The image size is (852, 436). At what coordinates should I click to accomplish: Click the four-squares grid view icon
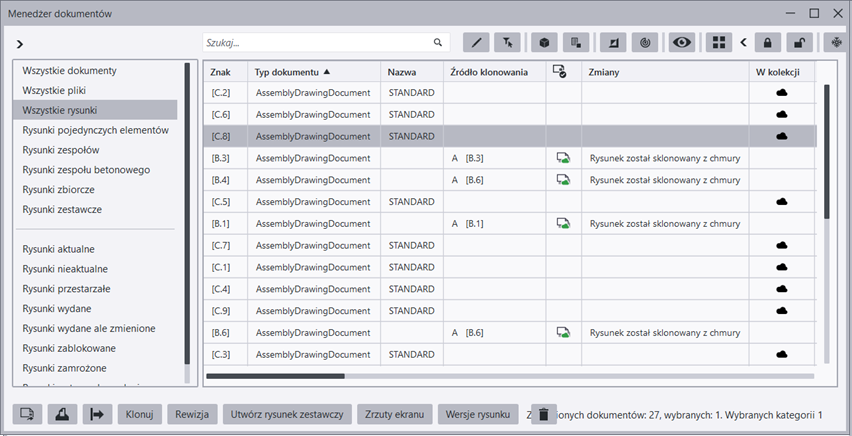point(717,43)
